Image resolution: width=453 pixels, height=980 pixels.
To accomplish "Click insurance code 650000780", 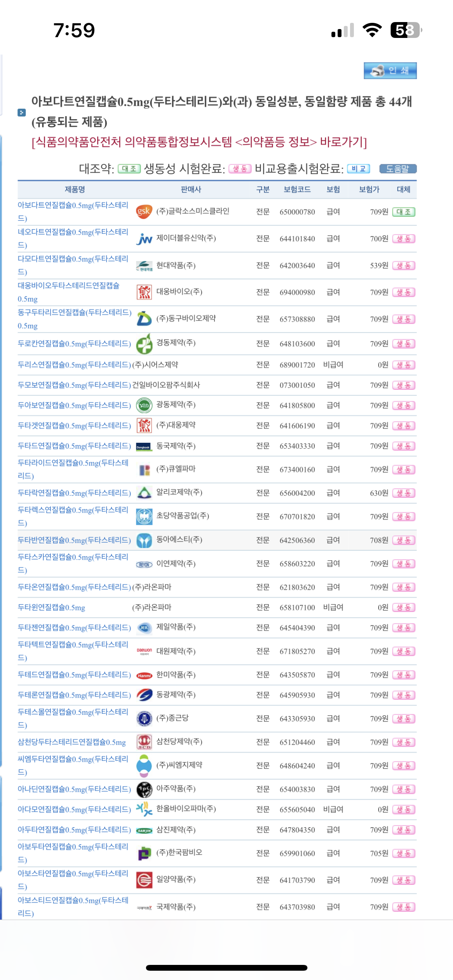I will 297,212.
